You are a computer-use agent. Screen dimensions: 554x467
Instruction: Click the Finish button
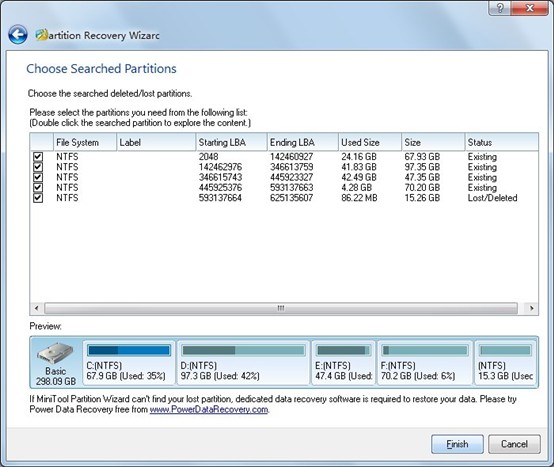(457, 444)
